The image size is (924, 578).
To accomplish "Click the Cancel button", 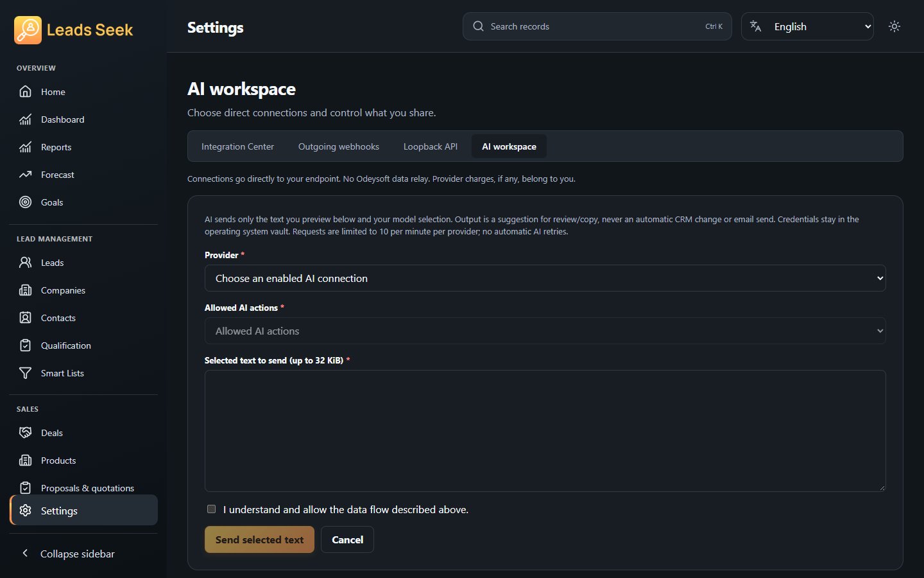I will pyautogui.click(x=347, y=539).
